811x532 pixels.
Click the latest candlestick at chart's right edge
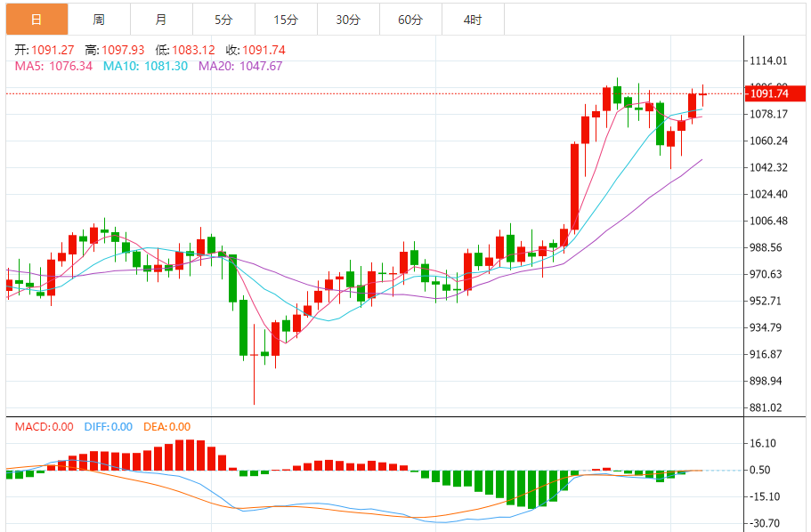(702, 94)
